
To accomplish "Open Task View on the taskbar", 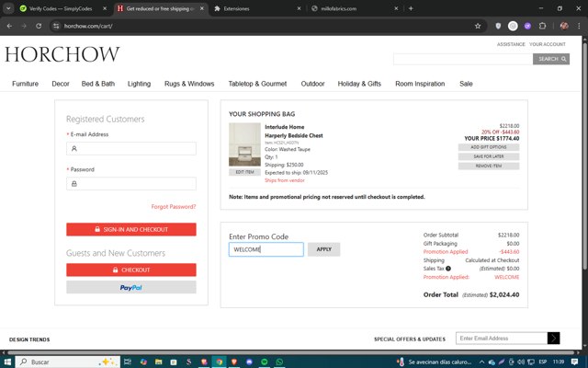I will coord(128,362).
